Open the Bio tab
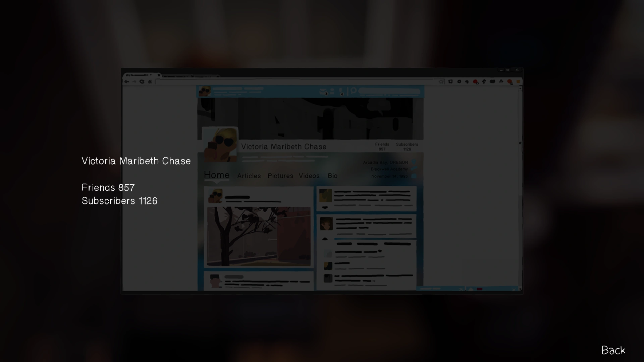Viewport: 644px width, 362px height. tap(332, 176)
